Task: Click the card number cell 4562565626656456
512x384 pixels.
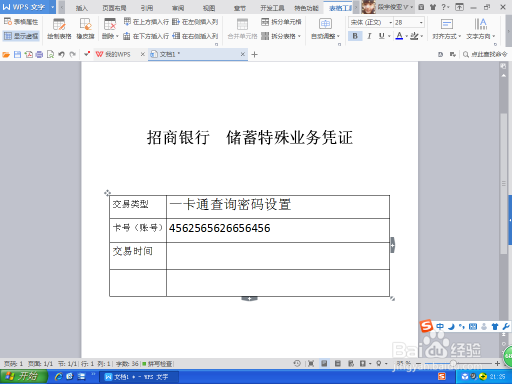Action: click(x=278, y=230)
